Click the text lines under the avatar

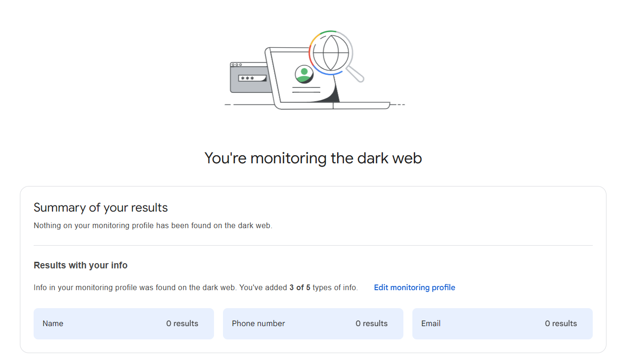[x=306, y=90]
